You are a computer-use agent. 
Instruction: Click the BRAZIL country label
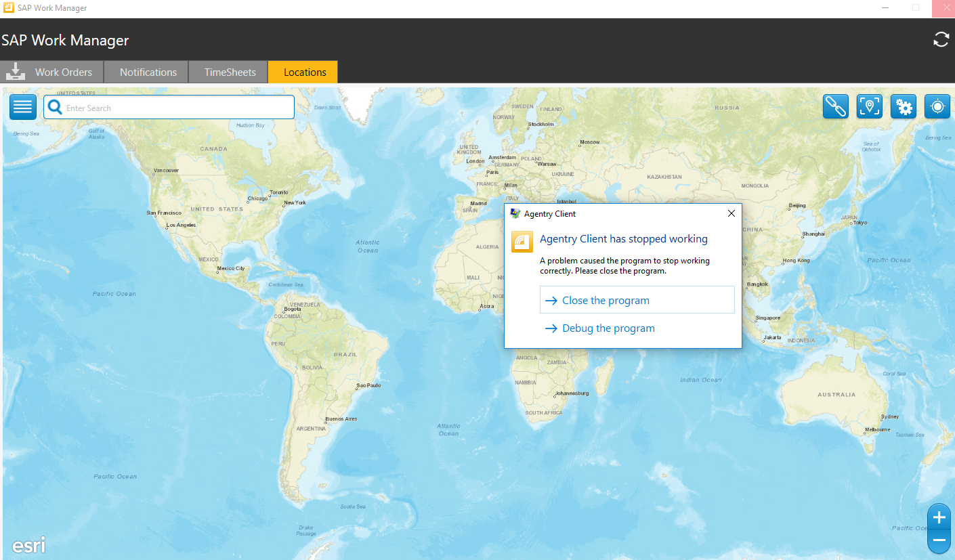[x=345, y=354]
